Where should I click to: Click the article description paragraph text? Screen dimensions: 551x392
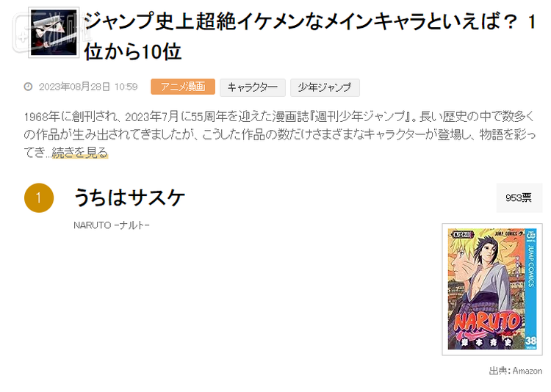coord(280,134)
